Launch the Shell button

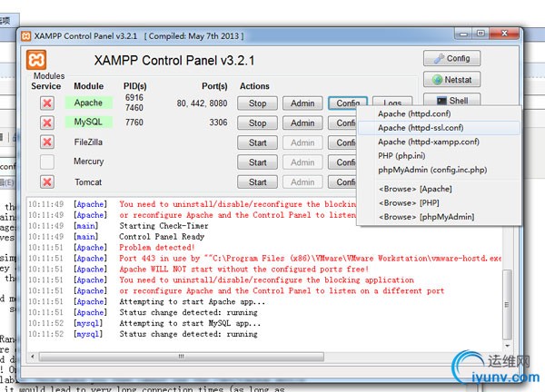coord(451,100)
